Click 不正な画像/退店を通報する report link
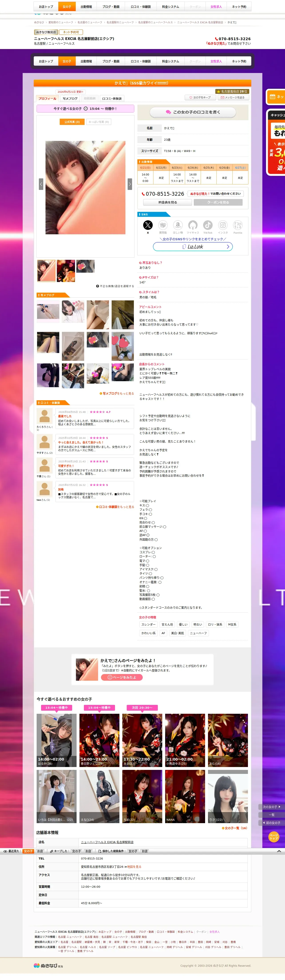Screen dimensions: 285x980 (115, 286)
